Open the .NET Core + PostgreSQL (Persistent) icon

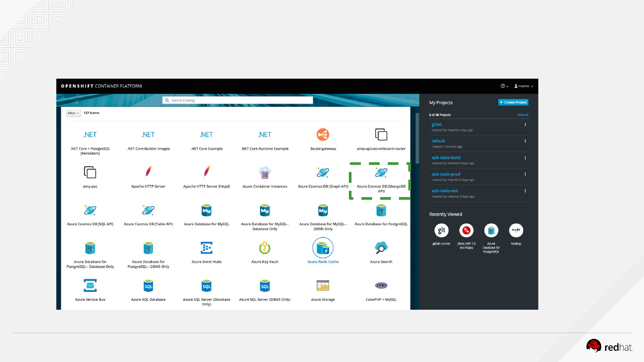90,135
